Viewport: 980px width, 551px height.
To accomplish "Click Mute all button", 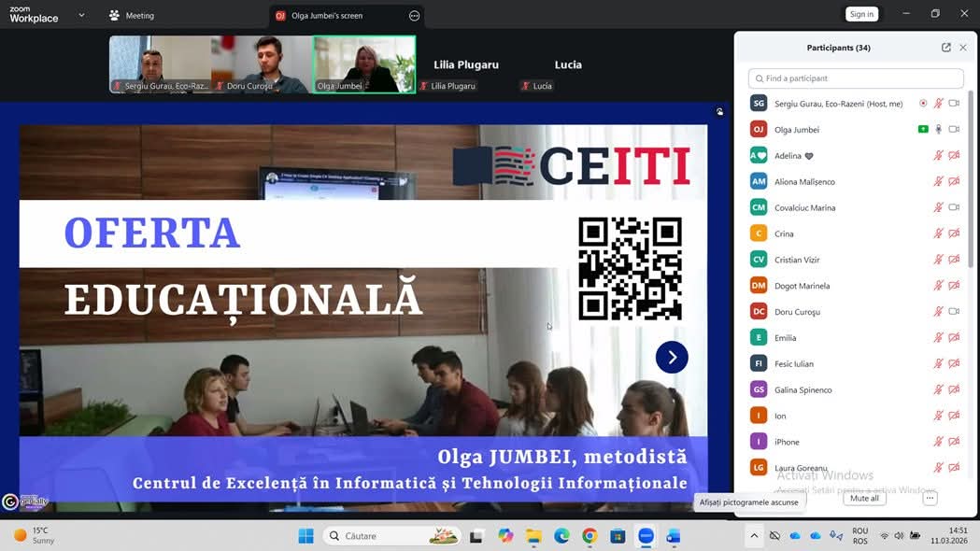I will (x=864, y=499).
